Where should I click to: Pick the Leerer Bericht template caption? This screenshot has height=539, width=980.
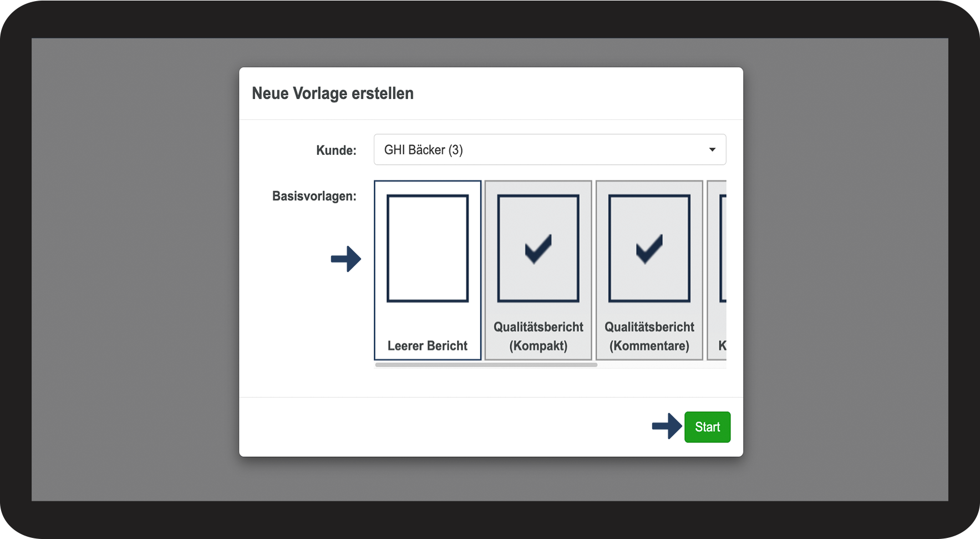point(428,346)
